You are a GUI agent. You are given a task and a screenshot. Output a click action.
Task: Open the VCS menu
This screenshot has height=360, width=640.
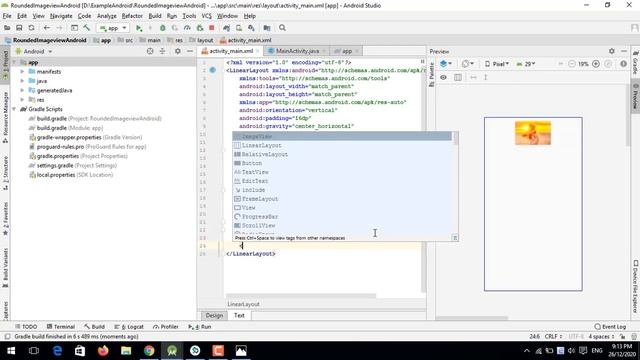[207, 16]
